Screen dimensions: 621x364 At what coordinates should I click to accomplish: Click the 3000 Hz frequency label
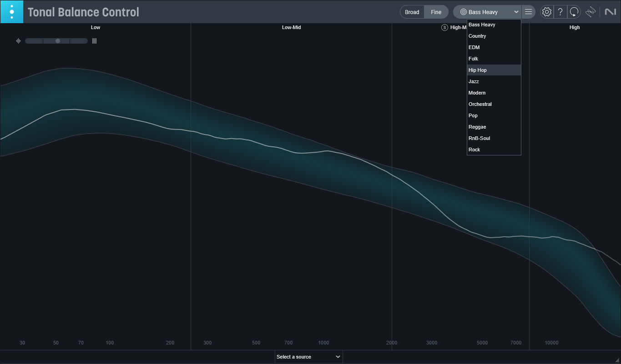(x=432, y=343)
